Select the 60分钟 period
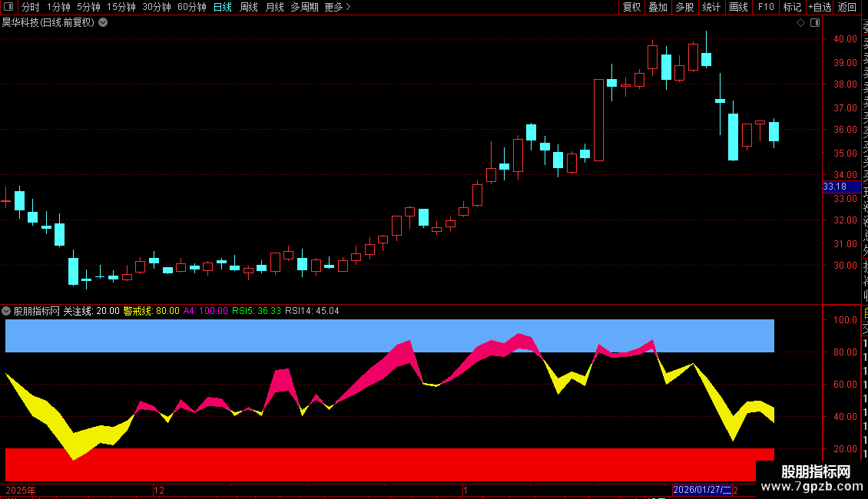868x499 pixels. pos(192,7)
